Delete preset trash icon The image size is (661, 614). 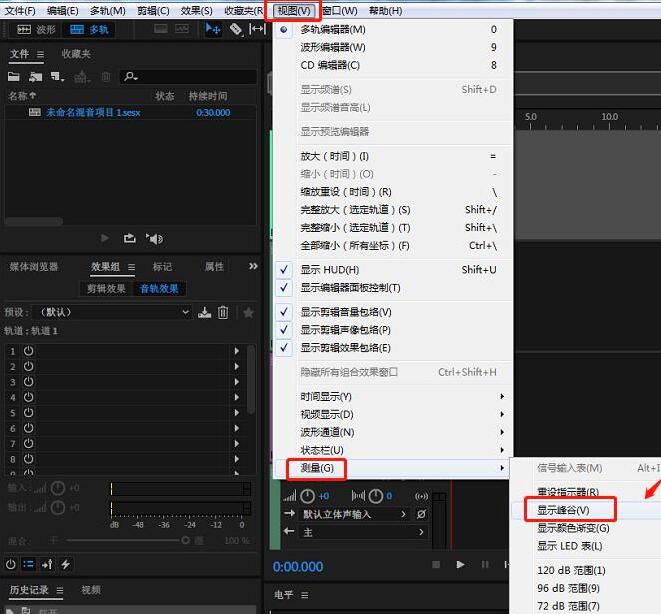[223, 312]
